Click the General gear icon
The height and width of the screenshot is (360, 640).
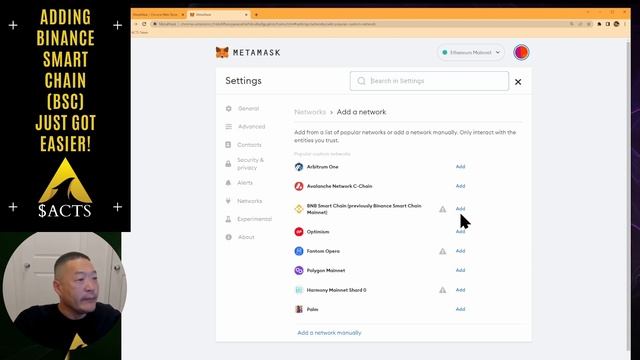229,109
